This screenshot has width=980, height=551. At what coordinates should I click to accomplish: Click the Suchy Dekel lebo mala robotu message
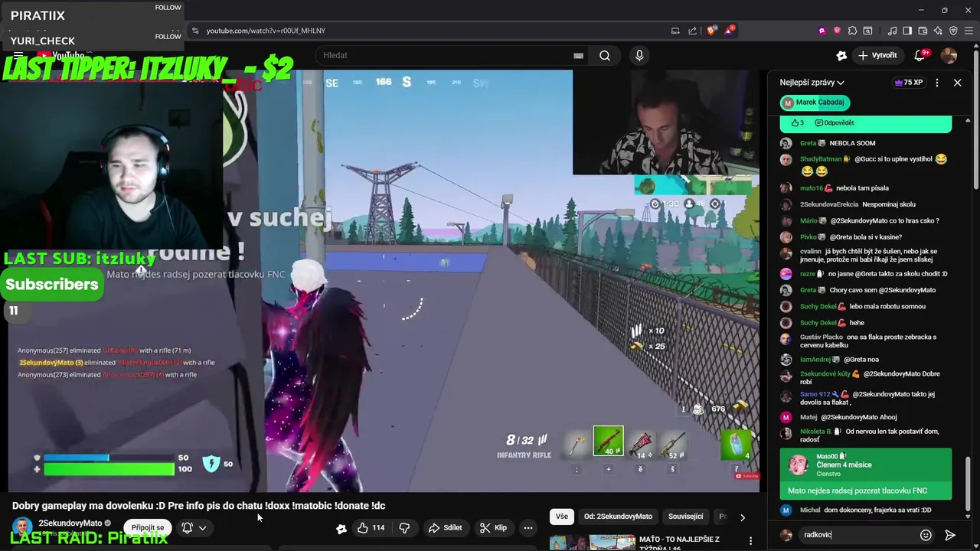coord(865,306)
